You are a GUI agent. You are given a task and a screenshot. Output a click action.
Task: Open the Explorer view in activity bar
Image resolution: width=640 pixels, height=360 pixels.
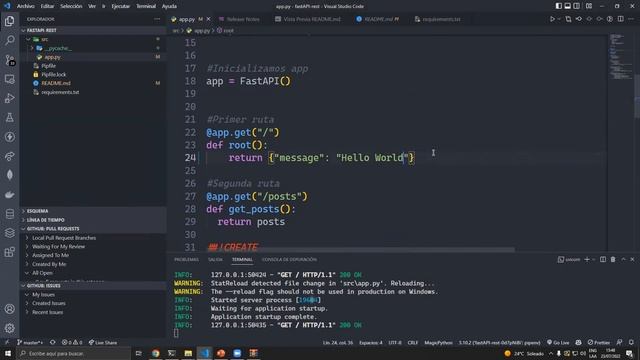pos(9,21)
